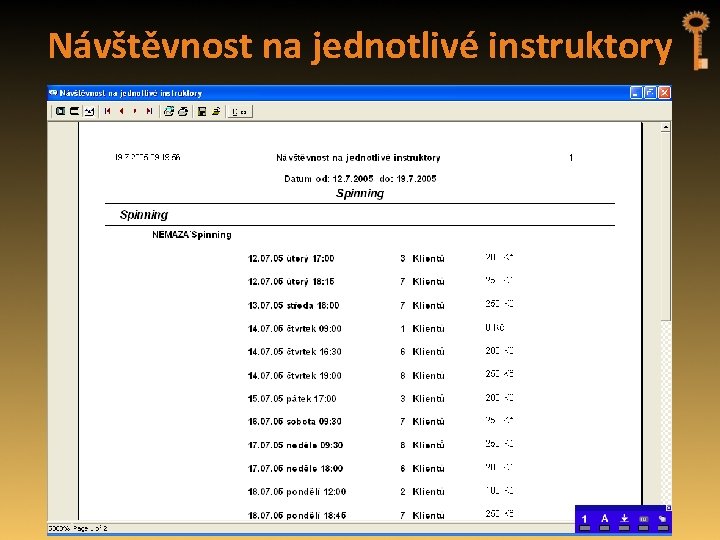This screenshot has height=540, width=720.
Task: Select row '12.07.05 úterý 18:15'
Action: click(380, 281)
